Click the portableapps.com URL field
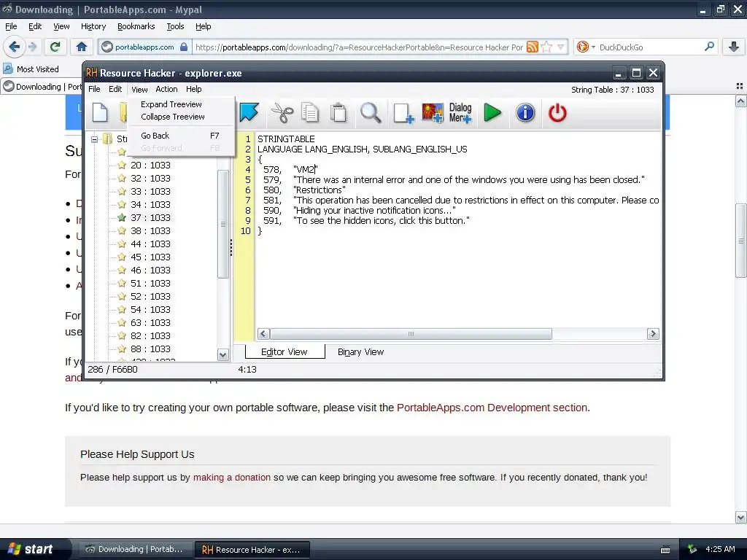The width and height of the screenshot is (747, 560). click(358, 47)
